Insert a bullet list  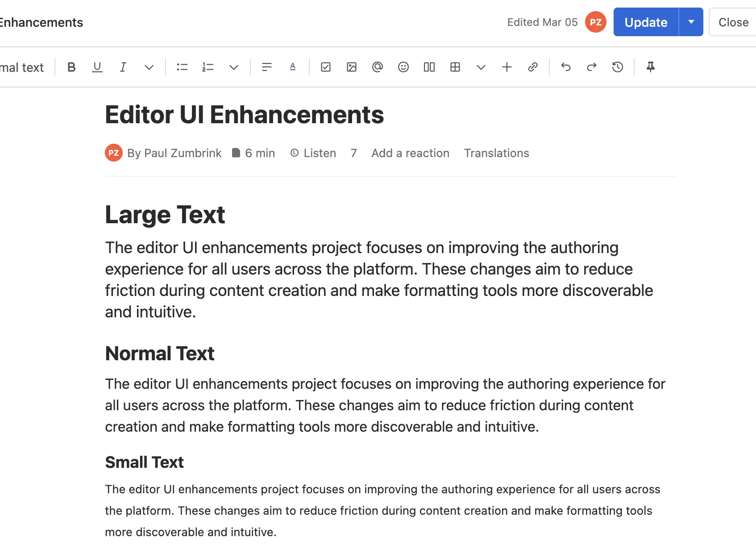pyautogui.click(x=182, y=67)
